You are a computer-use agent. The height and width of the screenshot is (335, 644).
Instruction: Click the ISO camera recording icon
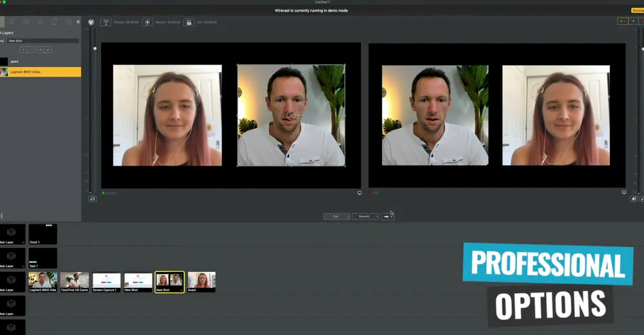coord(189,22)
